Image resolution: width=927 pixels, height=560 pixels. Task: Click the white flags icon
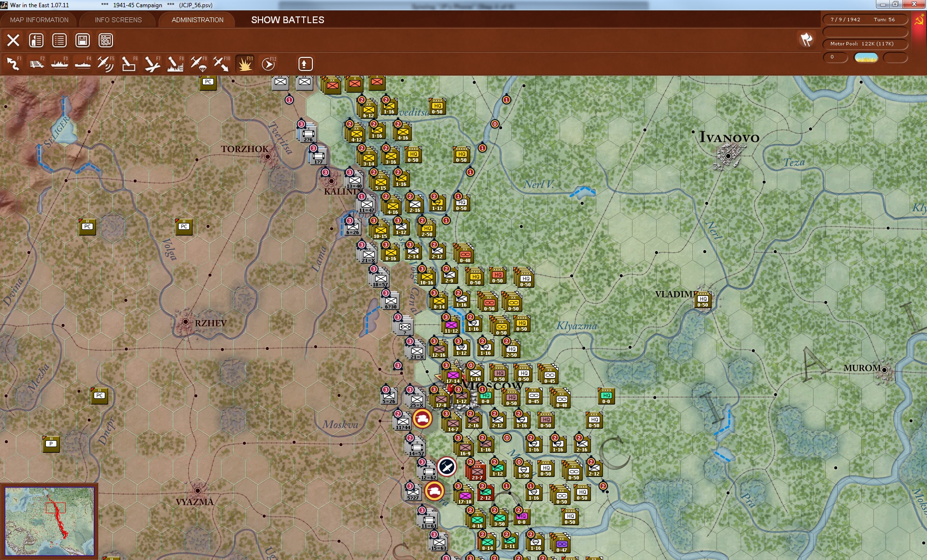pyautogui.click(x=806, y=40)
